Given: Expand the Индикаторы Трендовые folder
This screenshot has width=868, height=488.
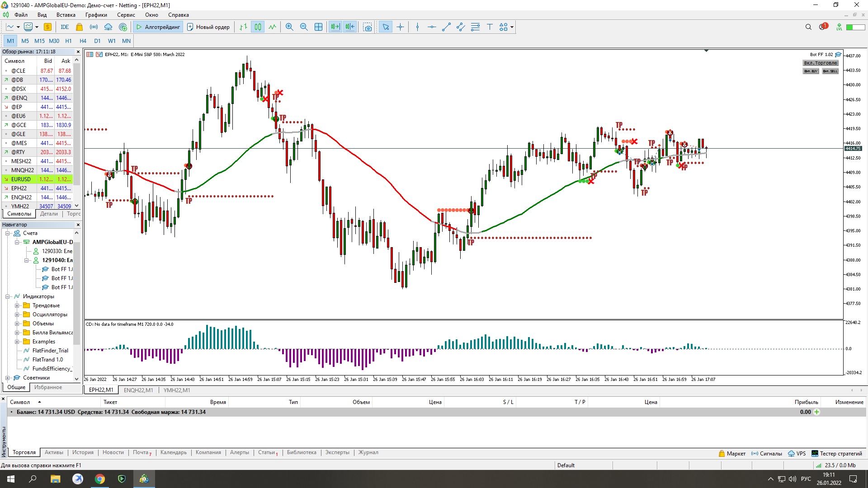Looking at the screenshot, I should 17,305.
